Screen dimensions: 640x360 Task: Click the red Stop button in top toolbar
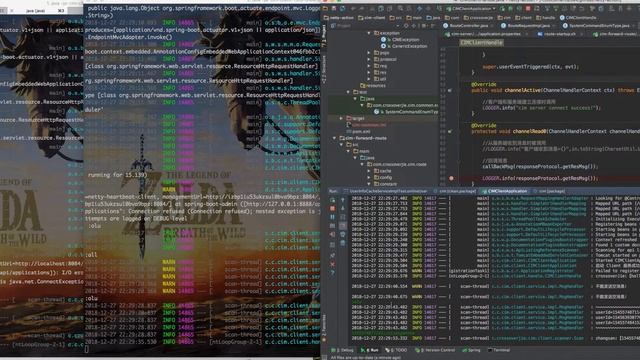coord(528,9)
